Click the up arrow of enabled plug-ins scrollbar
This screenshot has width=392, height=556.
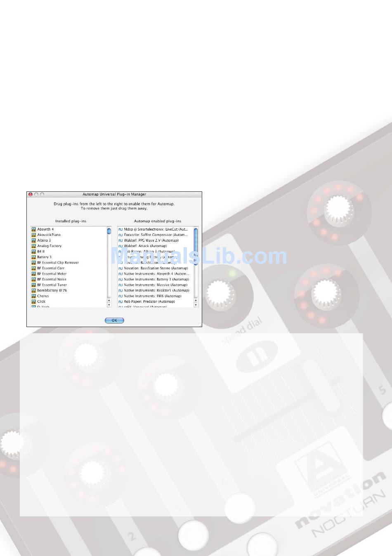(196, 300)
